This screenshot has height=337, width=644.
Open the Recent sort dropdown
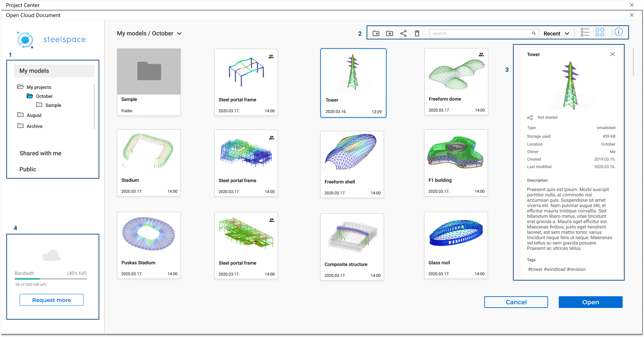tap(556, 33)
